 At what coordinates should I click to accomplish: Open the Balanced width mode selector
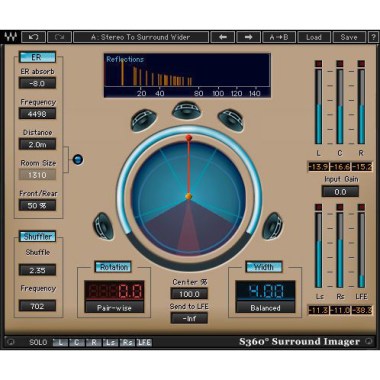265,307
